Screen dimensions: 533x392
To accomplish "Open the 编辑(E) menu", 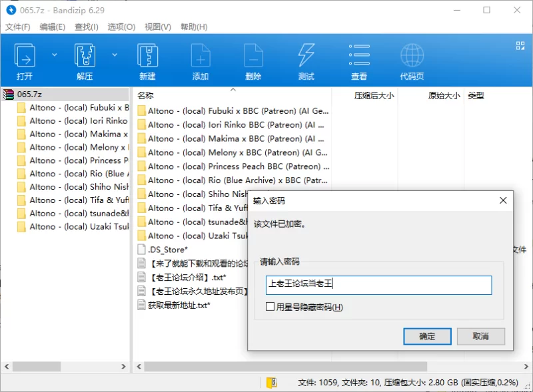I will [x=53, y=27].
